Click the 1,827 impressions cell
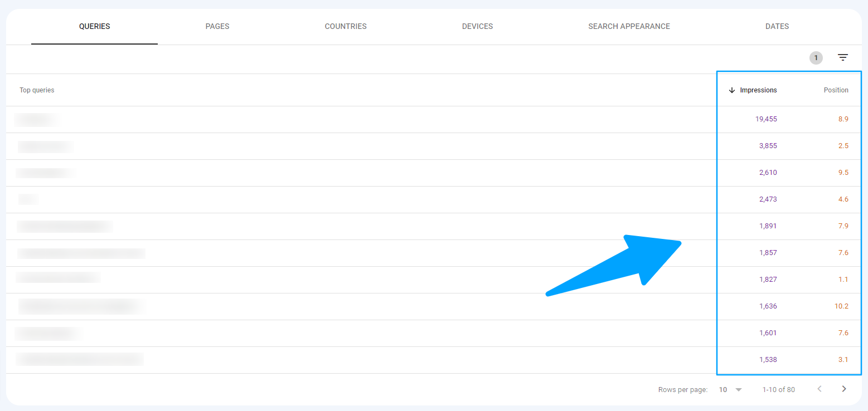This screenshot has width=868, height=411. (x=768, y=280)
